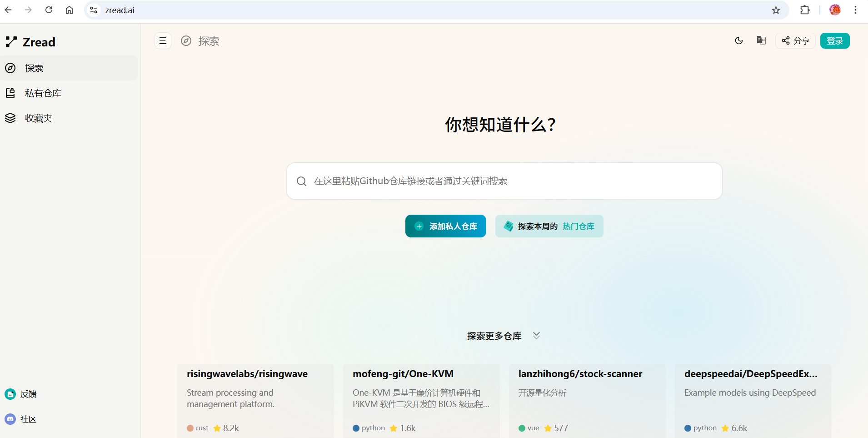Click the 登录 login button
This screenshot has height=438, width=868.
(835, 40)
